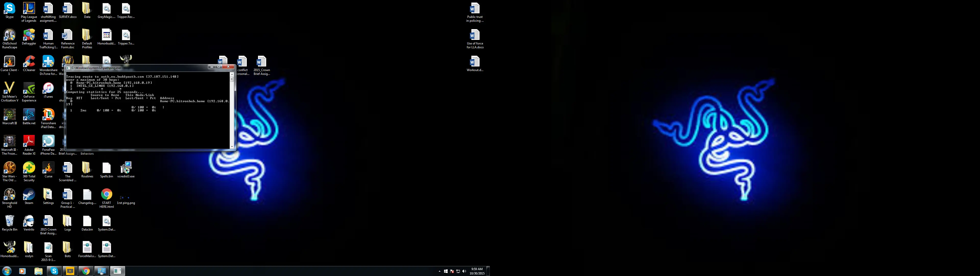Launch CCleaner from desktop
The width and height of the screenshot is (980, 276).
pyautogui.click(x=29, y=64)
